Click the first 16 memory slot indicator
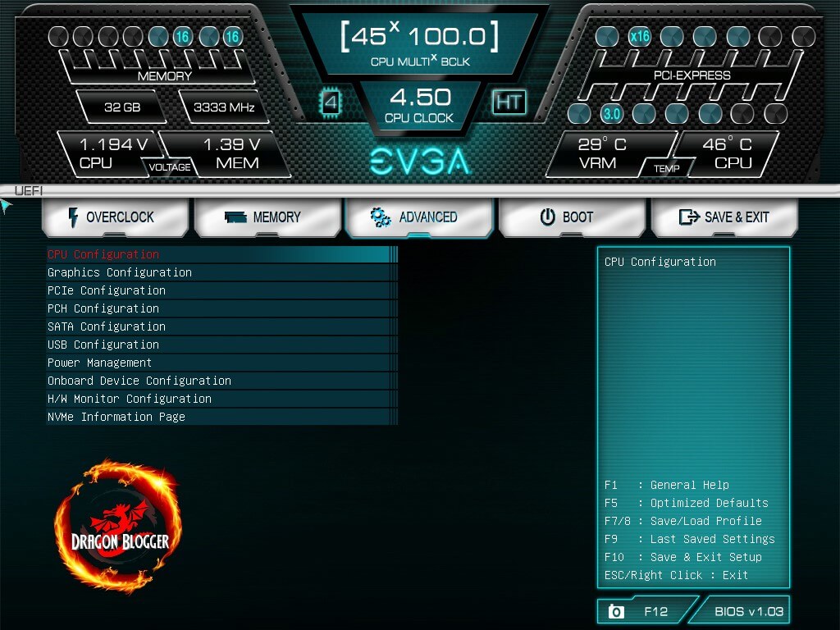Viewport: 840px width, 630px height. (182, 36)
